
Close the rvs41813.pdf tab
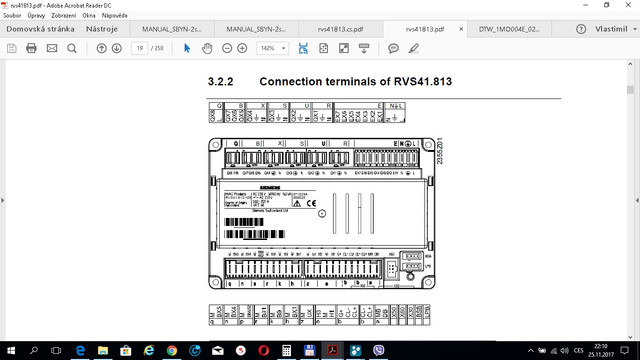point(461,29)
